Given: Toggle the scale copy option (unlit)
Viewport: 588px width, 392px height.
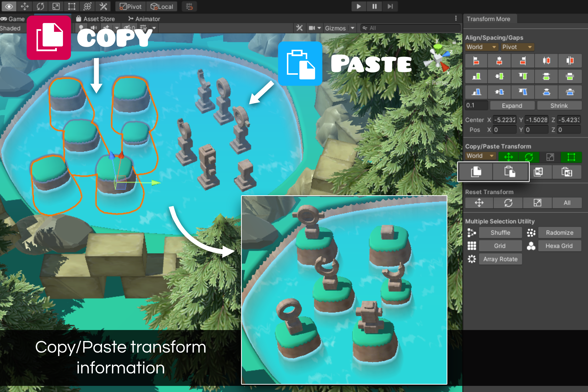Looking at the screenshot, I should [x=550, y=157].
